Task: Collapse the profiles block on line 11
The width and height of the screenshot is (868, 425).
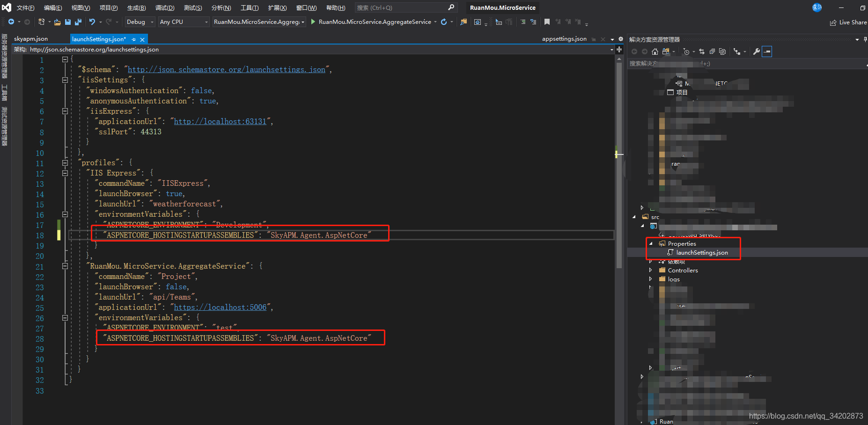Action: point(65,163)
